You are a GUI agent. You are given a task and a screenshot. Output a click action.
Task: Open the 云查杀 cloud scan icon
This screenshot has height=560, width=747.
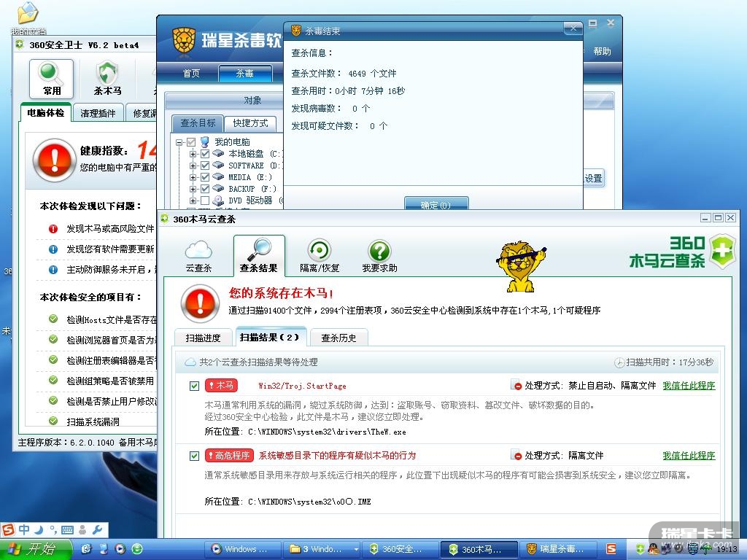pyautogui.click(x=198, y=250)
